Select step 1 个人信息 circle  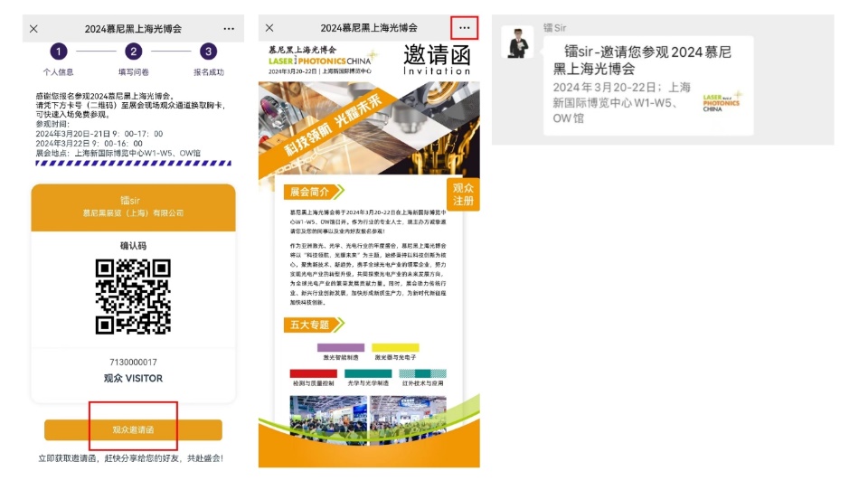(59, 52)
